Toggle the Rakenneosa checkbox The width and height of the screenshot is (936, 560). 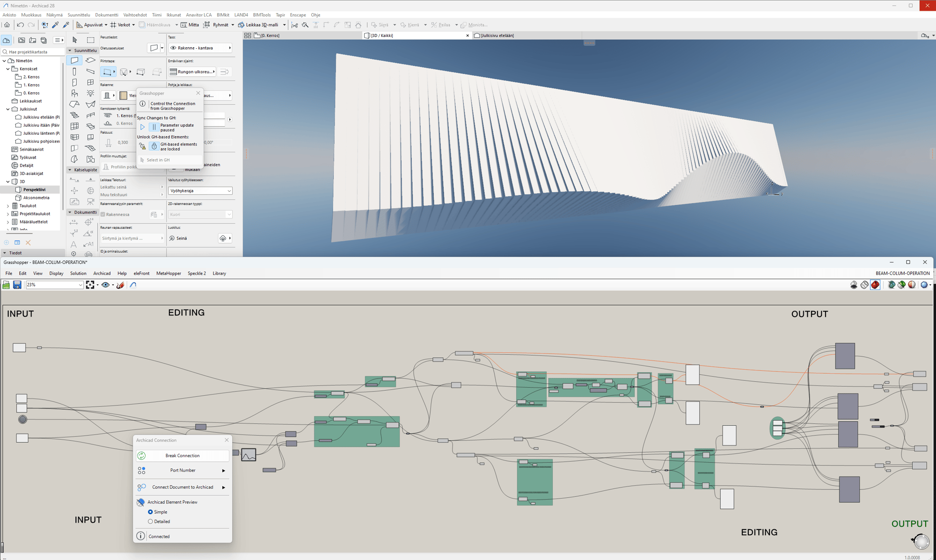coord(103,215)
